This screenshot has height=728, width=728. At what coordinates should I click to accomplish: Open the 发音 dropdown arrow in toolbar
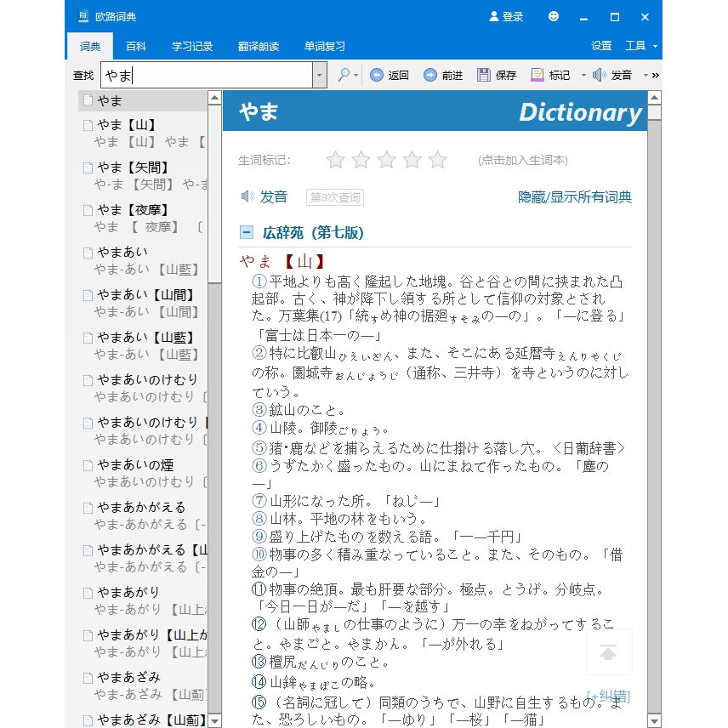coord(646,75)
